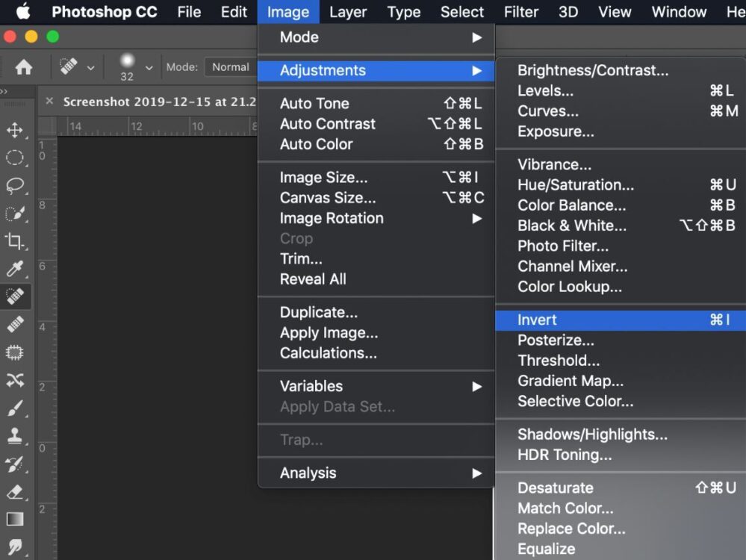Select the Gradient tool
The width and height of the screenshot is (746, 560).
click(x=15, y=520)
